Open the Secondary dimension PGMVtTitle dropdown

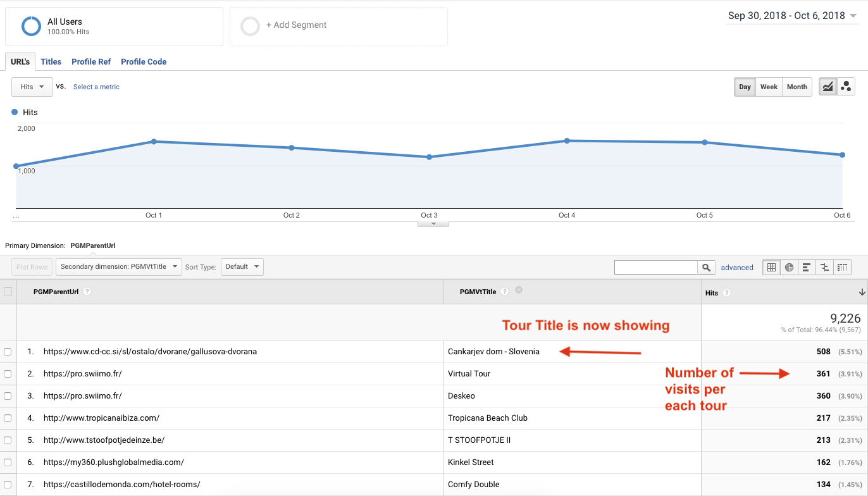(119, 267)
